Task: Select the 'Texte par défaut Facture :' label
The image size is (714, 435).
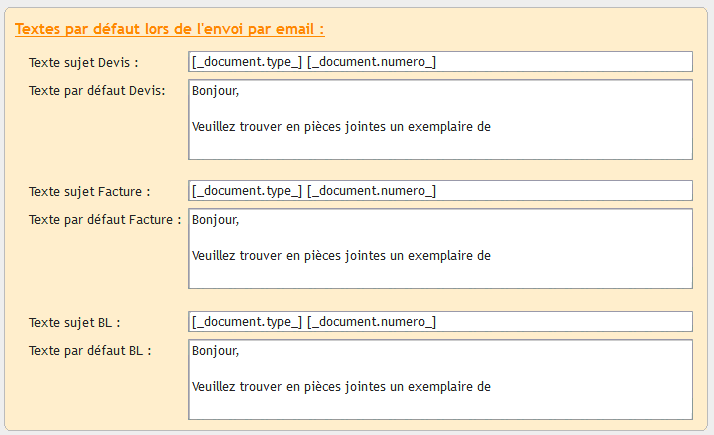Action: pyautogui.click(x=105, y=220)
